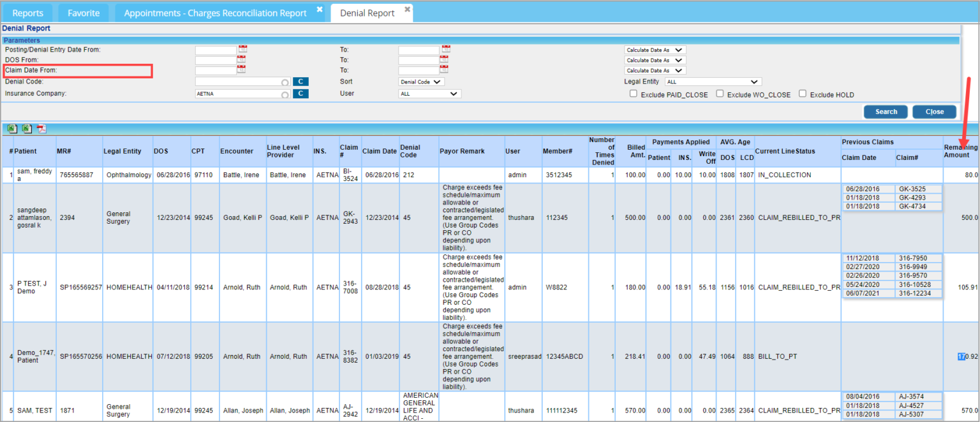Click the Insurance Company field containing AETNA

(x=239, y=94)
